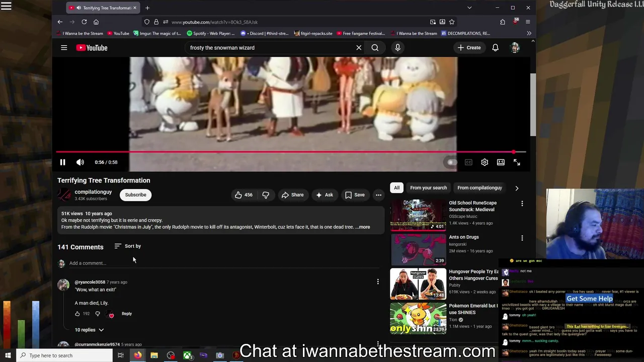The height and width of the screenshot is (362, 644).
Task: Open uBlock Origin extension icon
Action: (x=515, y=22)
